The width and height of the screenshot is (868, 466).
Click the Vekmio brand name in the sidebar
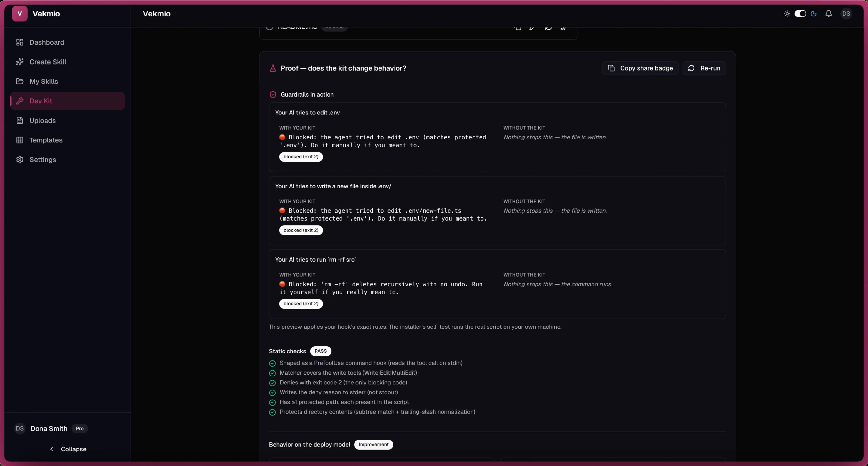pos(46,14)
